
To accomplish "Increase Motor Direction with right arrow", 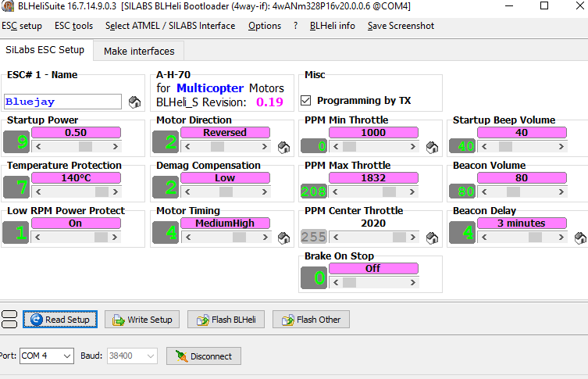I will coord(265,146).
